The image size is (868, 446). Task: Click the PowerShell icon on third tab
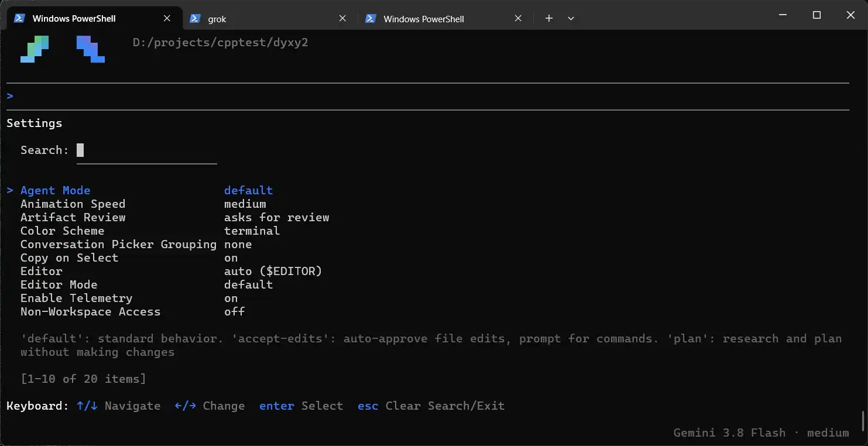370,19
